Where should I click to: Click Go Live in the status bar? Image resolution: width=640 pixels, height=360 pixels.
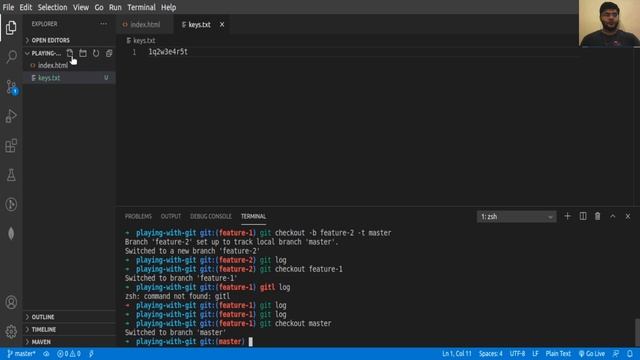(592, 354)
